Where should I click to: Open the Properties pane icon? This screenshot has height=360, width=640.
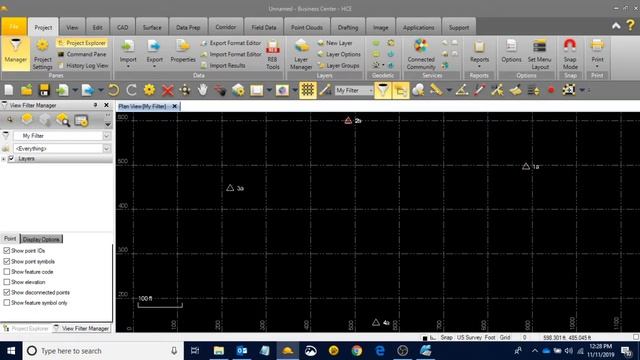click(x=183, y=51)
